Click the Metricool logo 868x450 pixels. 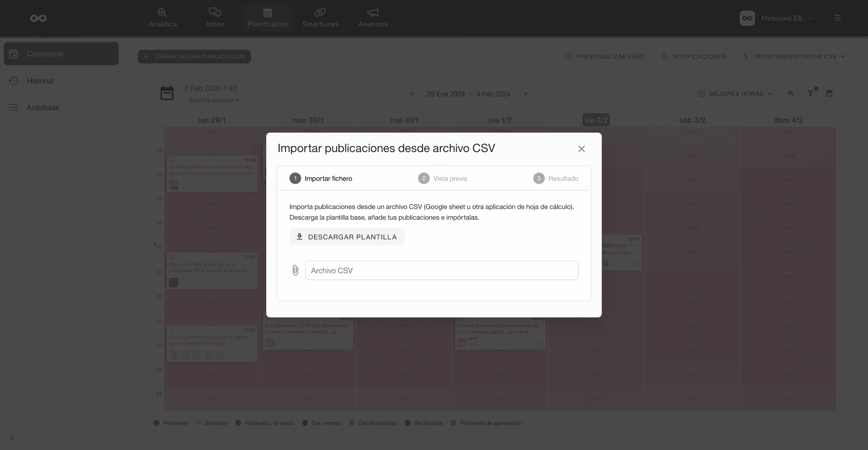39,18
